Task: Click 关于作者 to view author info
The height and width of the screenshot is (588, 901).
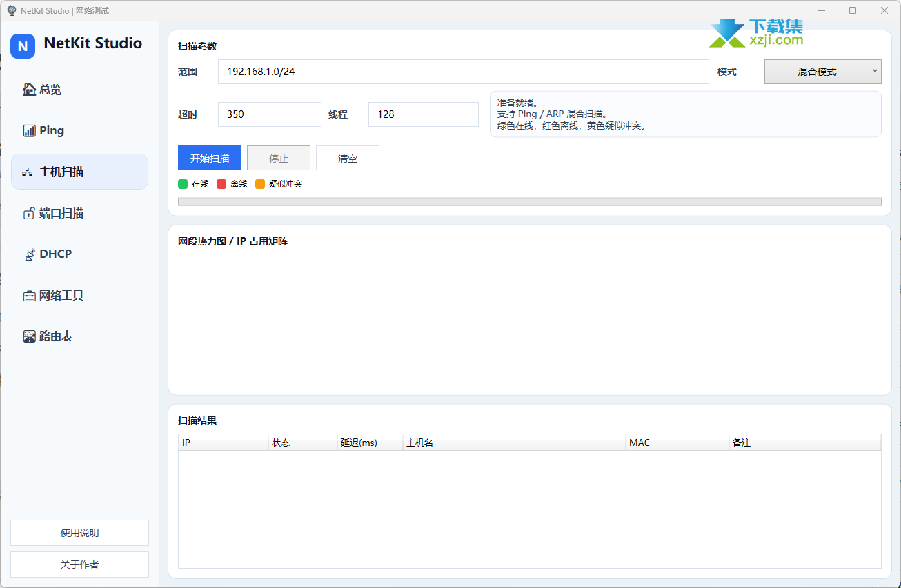Action: pyautogui.click(x=79, y=564)
